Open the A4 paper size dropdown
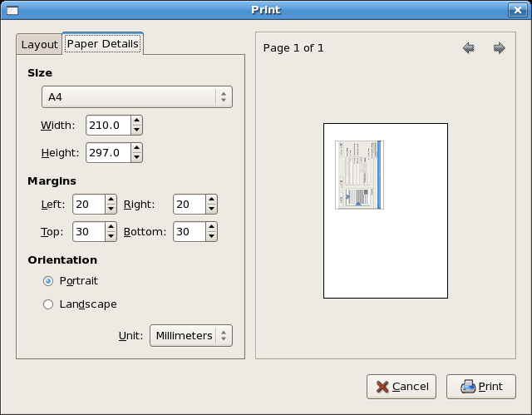The width and height of the screenshot is (532, 415). [x=137, y=97]
